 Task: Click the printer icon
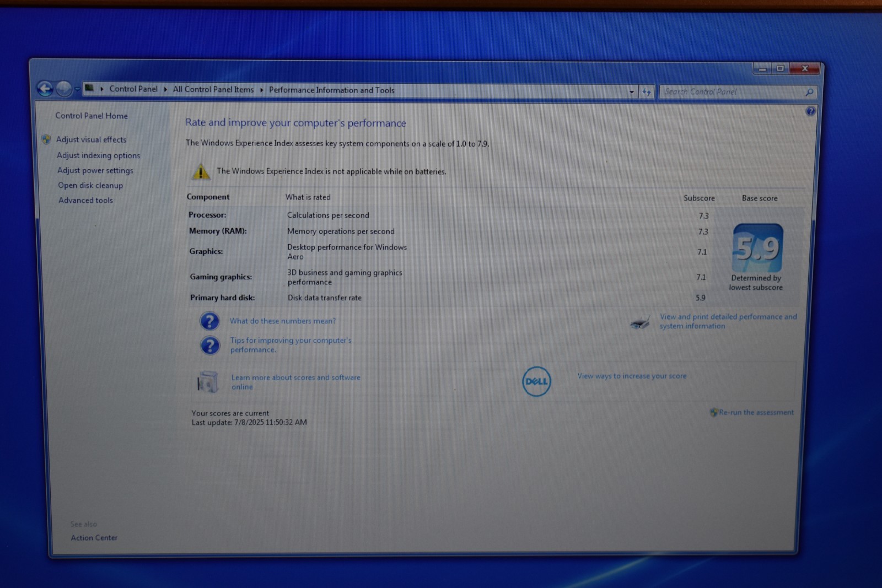640,322
